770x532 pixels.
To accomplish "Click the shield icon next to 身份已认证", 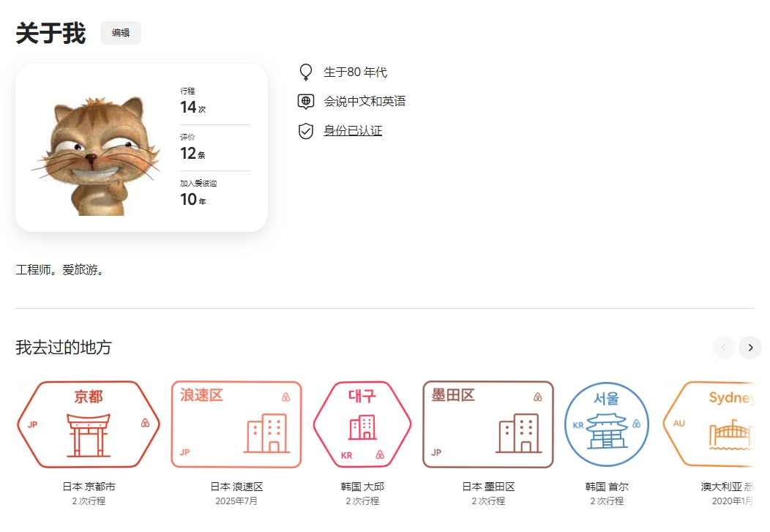I will 305,131.
